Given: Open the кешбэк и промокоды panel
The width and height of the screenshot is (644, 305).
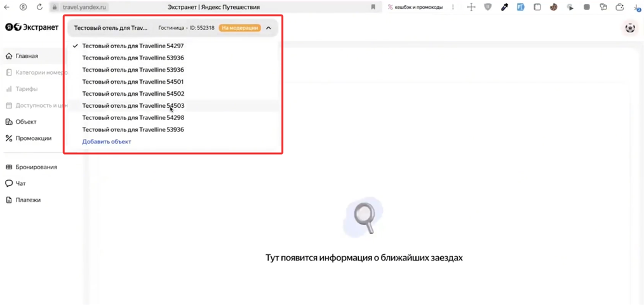Looking at the screenshot, I should click(415, 7).
